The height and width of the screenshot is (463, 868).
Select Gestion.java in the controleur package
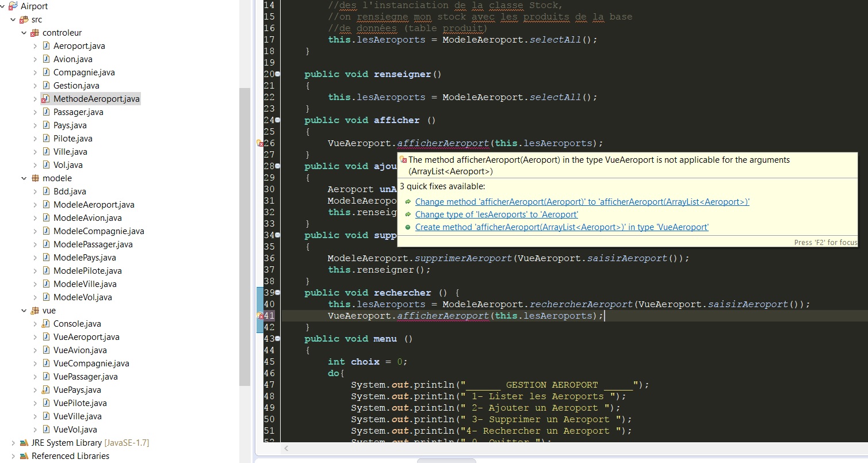76,86
